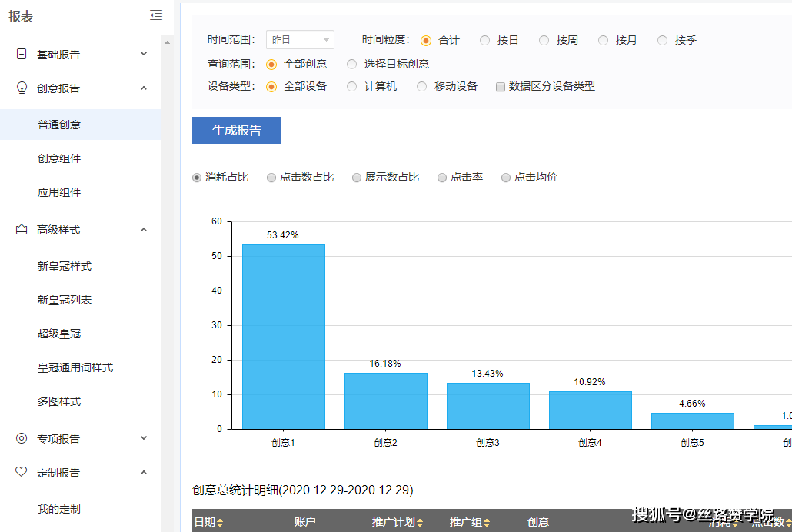The height and width of the screenshot is (532, 792).
Task: Switch chart to 点击数占比
Action: (271, 178)
